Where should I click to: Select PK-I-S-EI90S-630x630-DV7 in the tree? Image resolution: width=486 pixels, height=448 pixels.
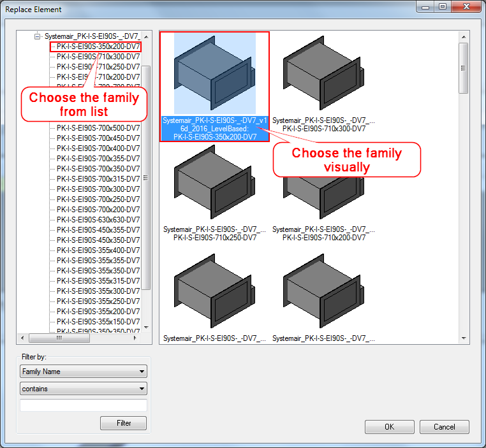(x=98, y=220)
